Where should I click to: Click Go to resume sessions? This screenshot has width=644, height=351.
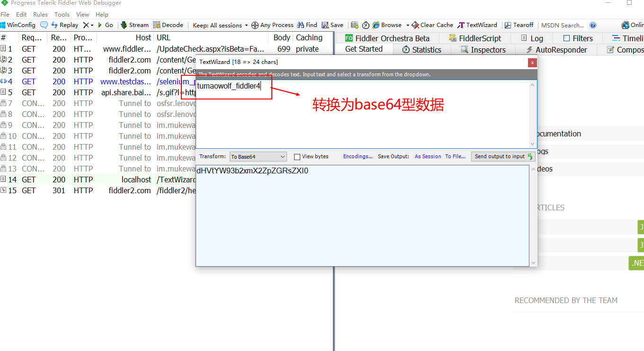click(106, 25)
